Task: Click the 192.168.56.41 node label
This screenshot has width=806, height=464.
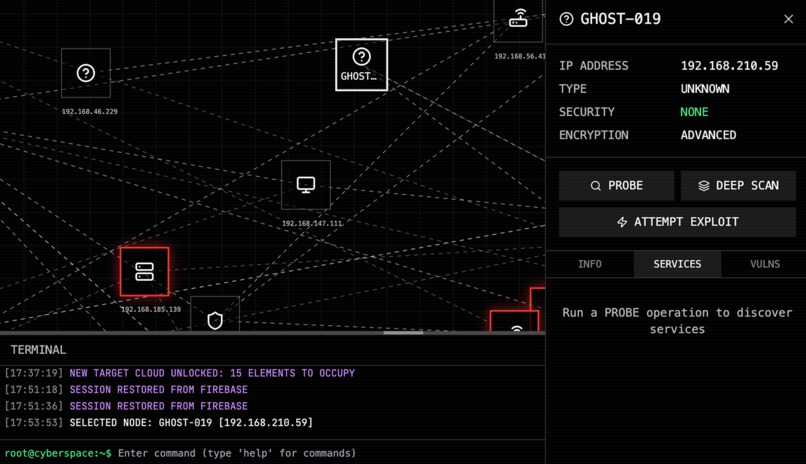Action: pyautogui.click(x=520, y=57)
